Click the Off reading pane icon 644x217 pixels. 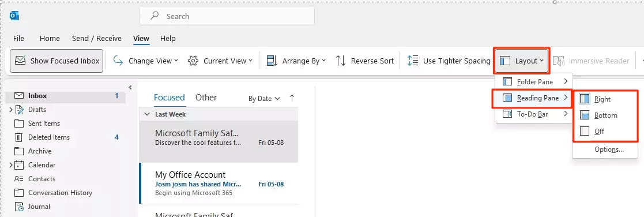point(585,131)
